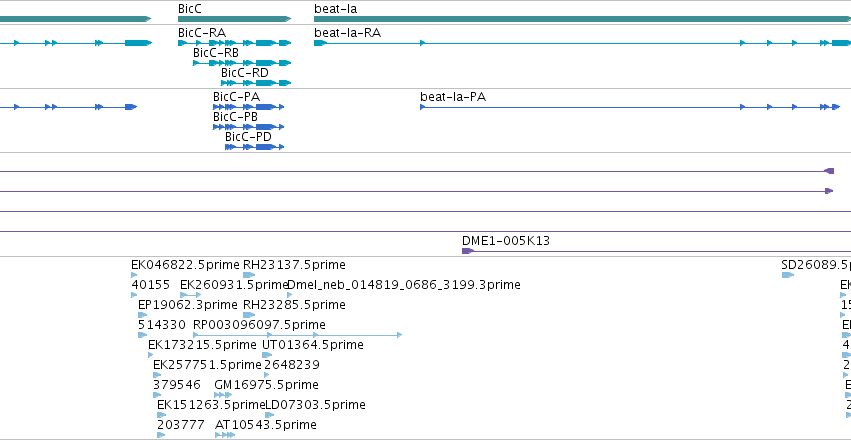Click the AT10543.5prime EST glyph
This screenshot has height=440, width=851.
click(225, 435)
